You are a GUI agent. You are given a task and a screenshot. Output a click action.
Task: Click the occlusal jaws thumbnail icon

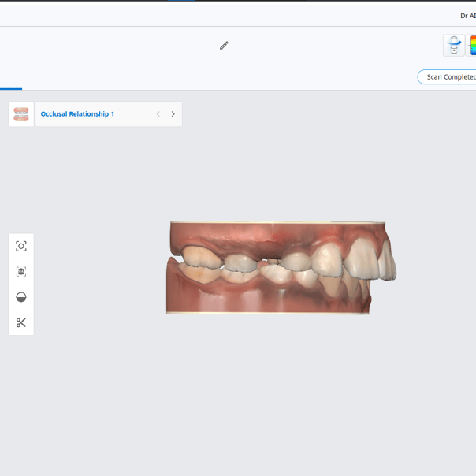21,114
